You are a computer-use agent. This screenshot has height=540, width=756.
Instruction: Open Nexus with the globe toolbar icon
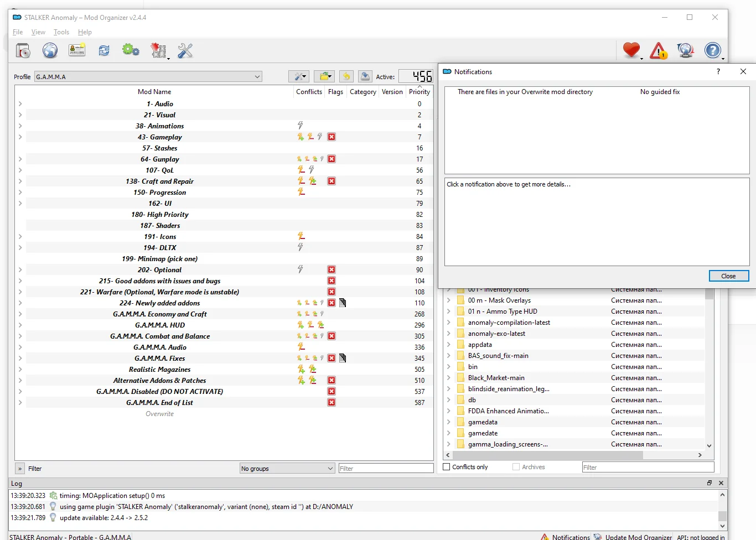point(50,51)
